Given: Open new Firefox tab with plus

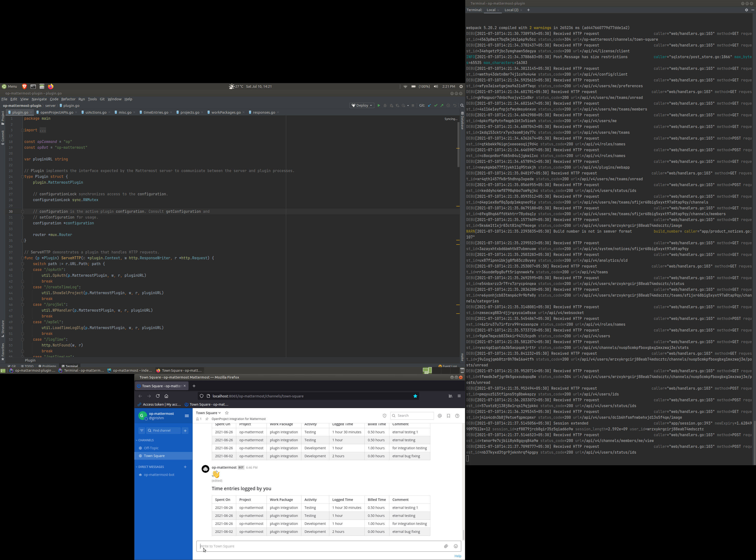Looking at the screenshot, I should click(194, 386).
